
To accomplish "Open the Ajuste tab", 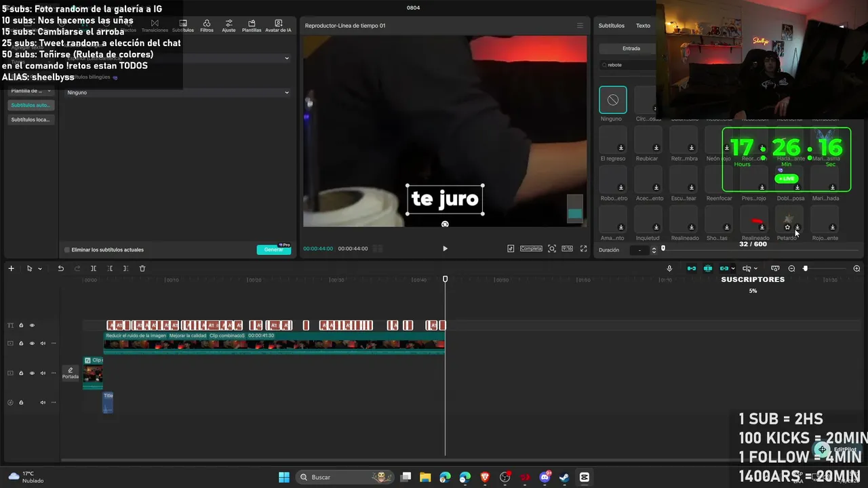I will (x=229, y=26).
